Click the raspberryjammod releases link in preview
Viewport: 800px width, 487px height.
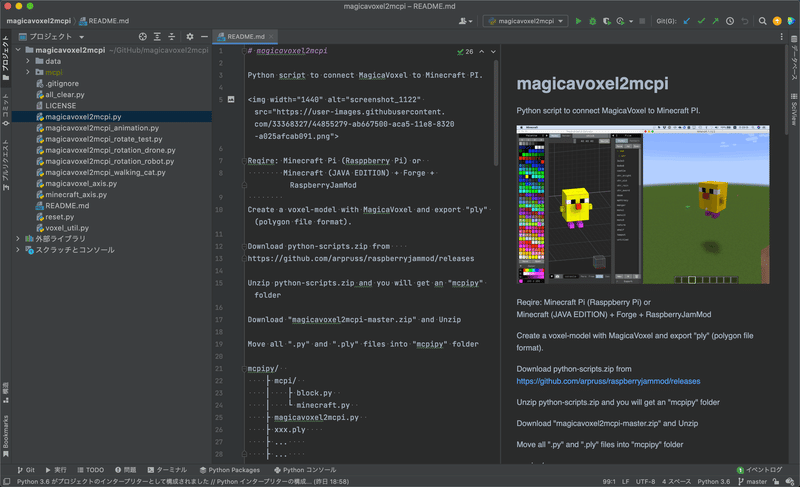(x=608, y=381)
